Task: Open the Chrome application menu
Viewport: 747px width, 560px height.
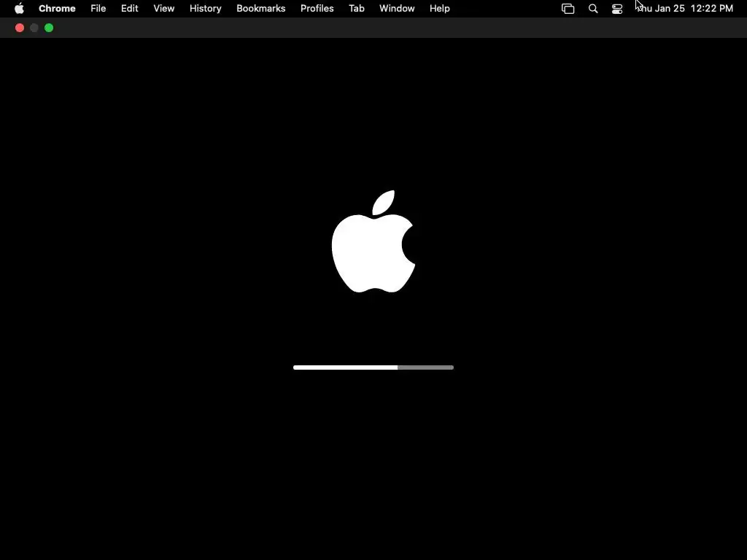Action: tap(57, 9)
